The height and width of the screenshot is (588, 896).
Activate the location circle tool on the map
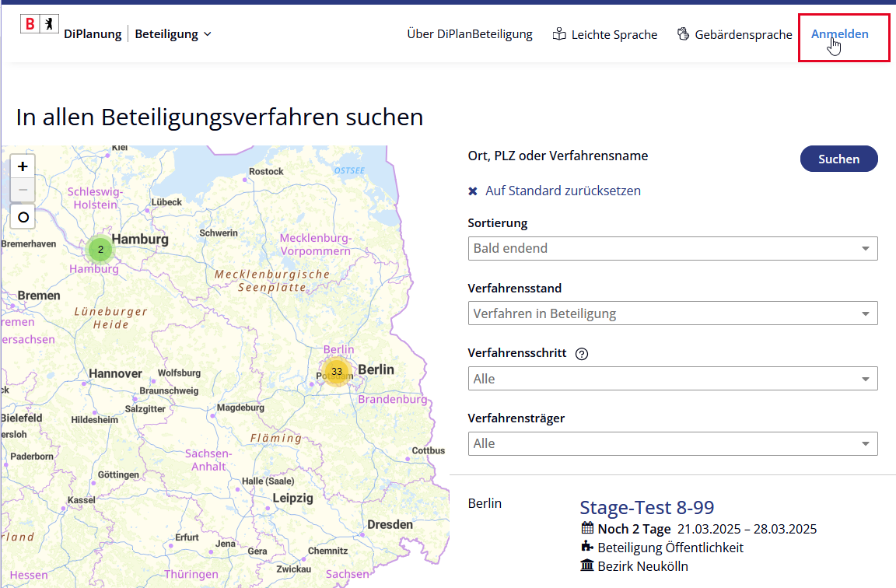tap(23, 217)
